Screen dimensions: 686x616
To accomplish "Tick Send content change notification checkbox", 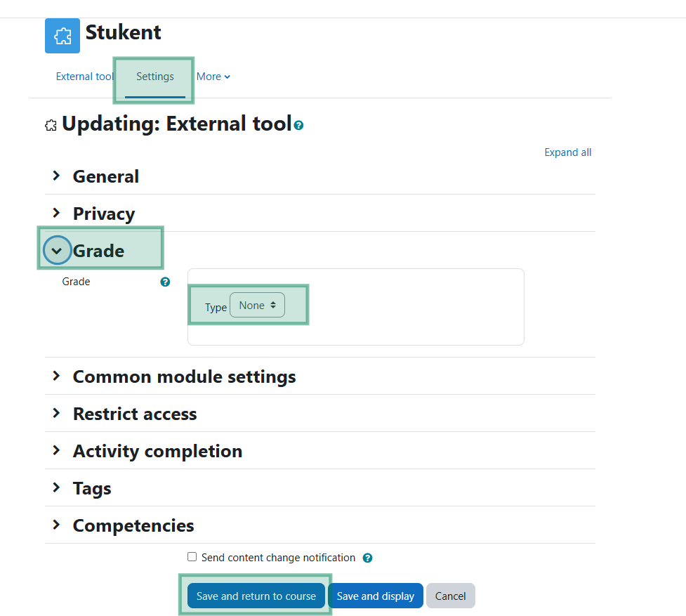I will point(192,556).
